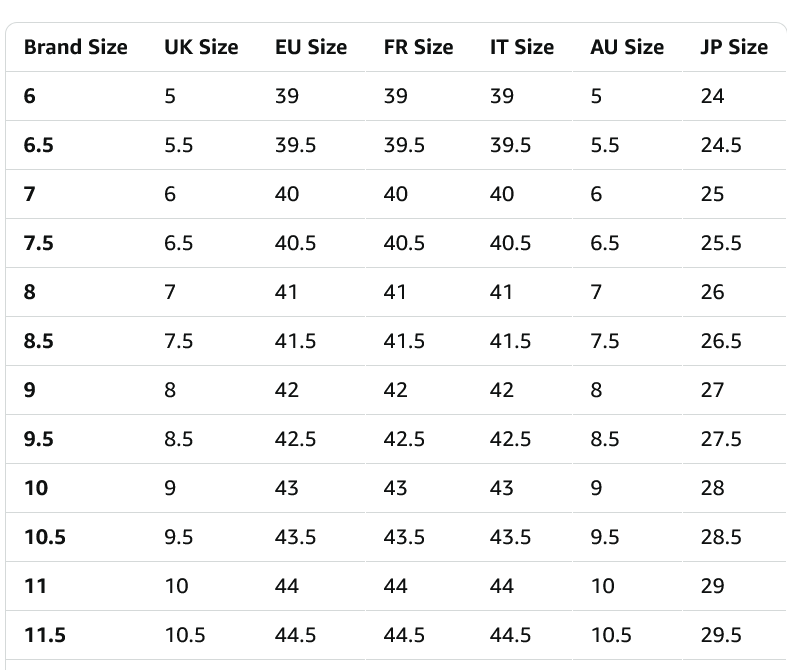Image resolution: width=798 pixels, height=670 pixels.
Task: Click JP size 24 cell
Action: 712,96
